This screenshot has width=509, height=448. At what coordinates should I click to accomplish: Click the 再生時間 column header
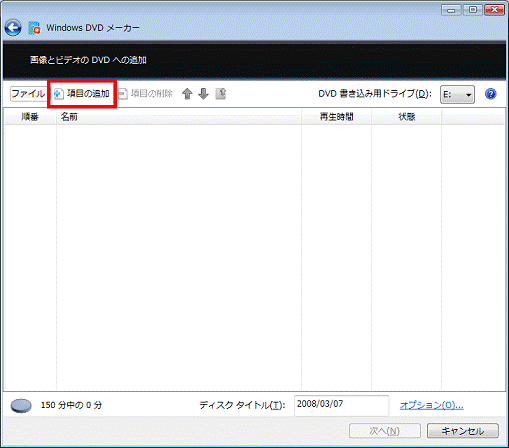pyautogui.click(x=336, y=117)
